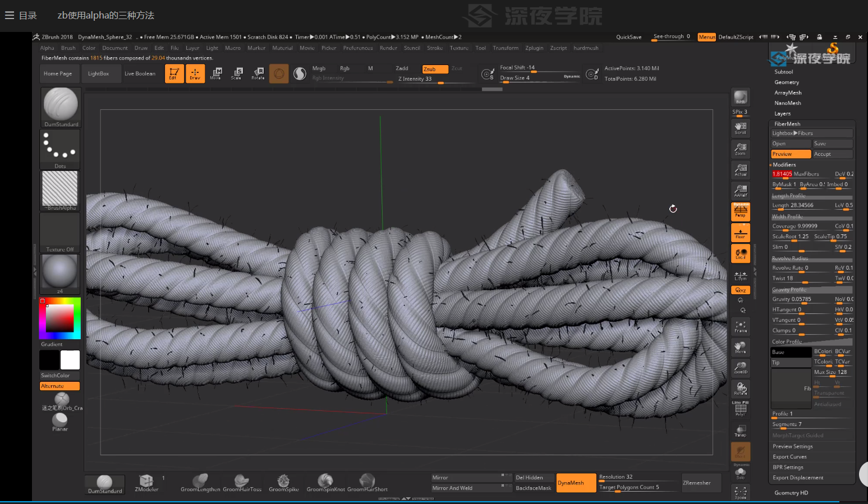Click the BPR render icon
The height and width of the screenshot is (504, 868).
[x=741, y=97]
